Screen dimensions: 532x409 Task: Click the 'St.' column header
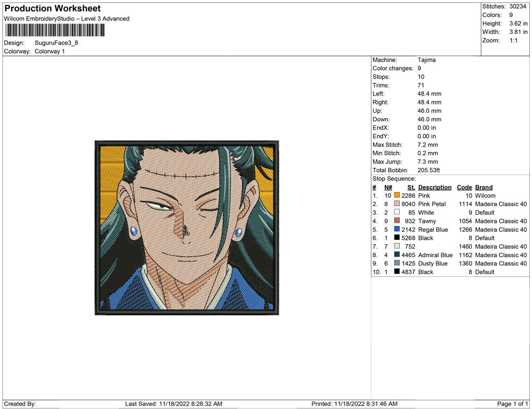click(x=411, y=187)
